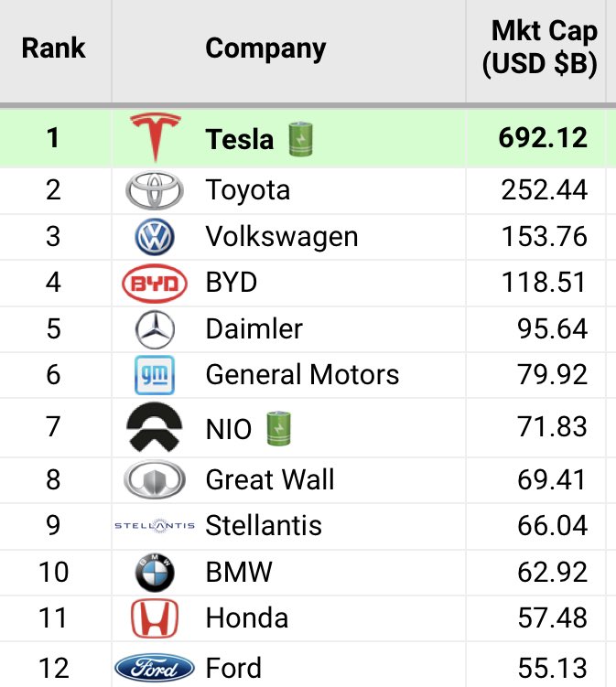Click the black NIO logo
This screenshot has width=616, height=687.
[154, 427]
